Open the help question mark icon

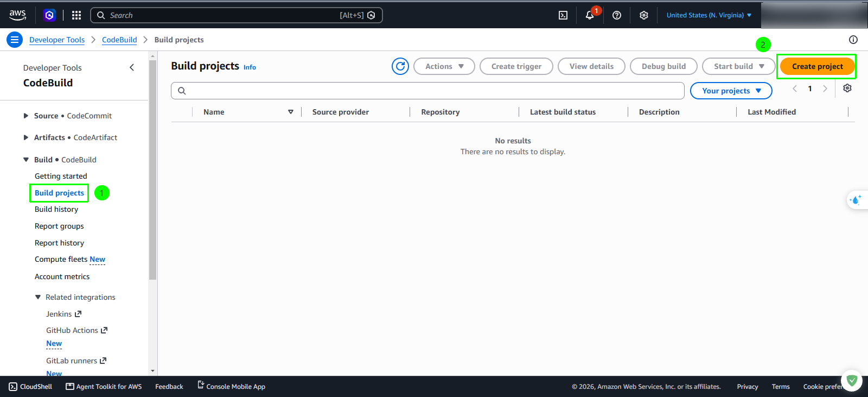pyautogui.click(x=617, y=15)
